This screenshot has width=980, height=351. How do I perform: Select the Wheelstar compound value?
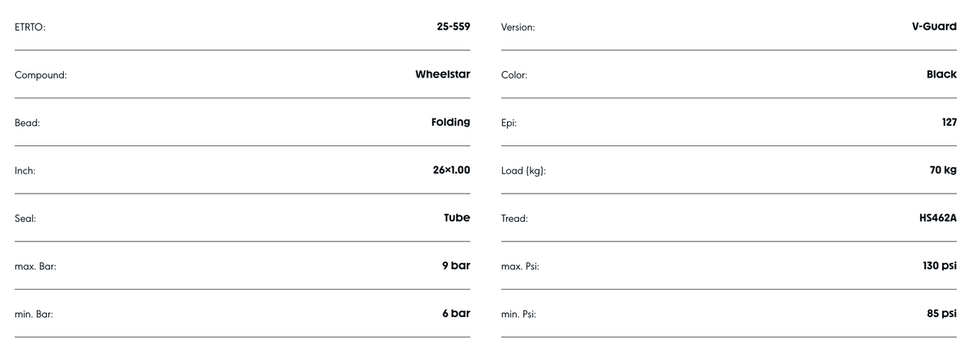tap(442, 74)
